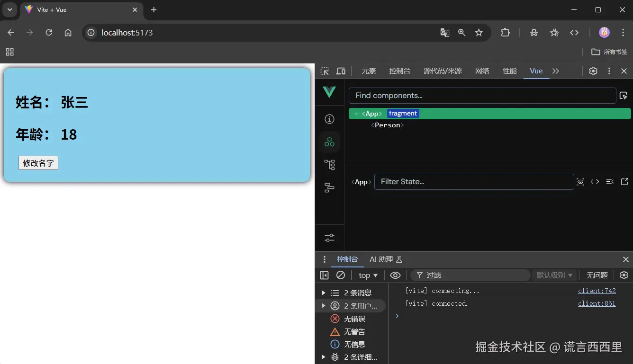Click the 无问题 issues button
The width and height of the screenshot is (633, 364).
click(597, 275)
